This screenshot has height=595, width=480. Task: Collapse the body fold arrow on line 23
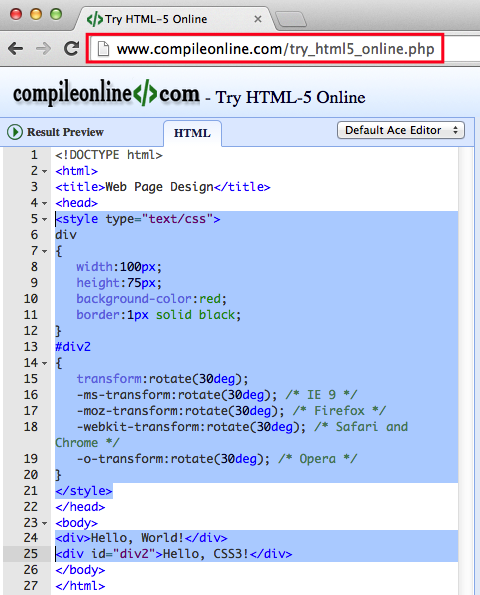[45, 523]
